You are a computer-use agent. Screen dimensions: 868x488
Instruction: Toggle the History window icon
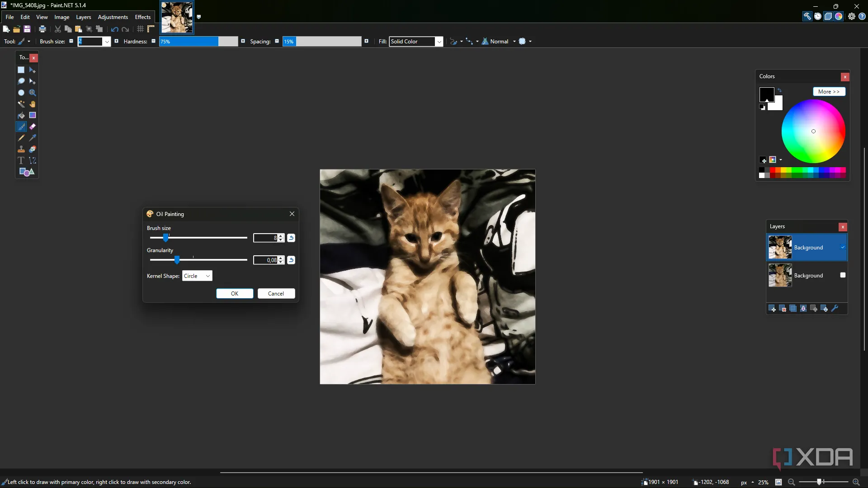click(x=818, y=16)
